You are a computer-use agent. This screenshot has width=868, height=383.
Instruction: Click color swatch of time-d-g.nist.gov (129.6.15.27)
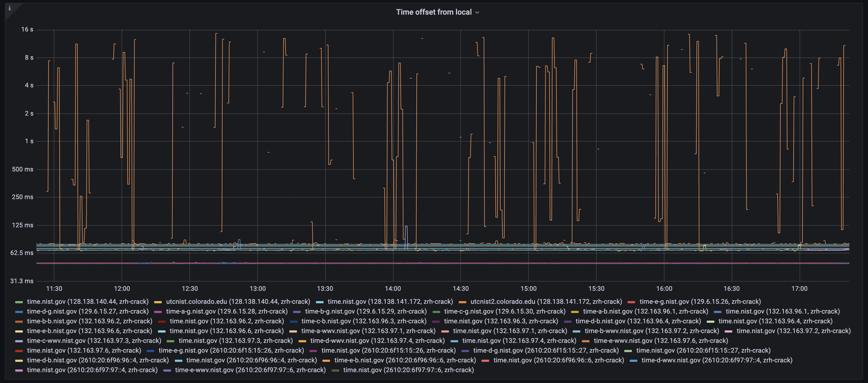pyautogui.click(x=19, y=312)
